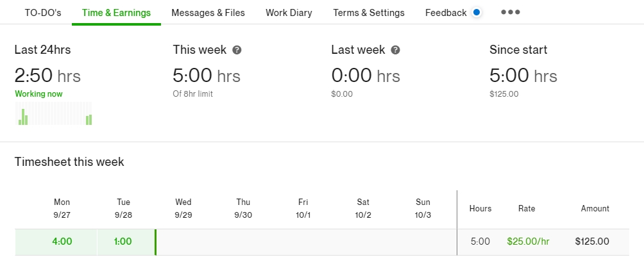Screen dimensions: 644x262
Task: Click the $125.00 amount in timesheet row
Action: [x=592, y=242]
